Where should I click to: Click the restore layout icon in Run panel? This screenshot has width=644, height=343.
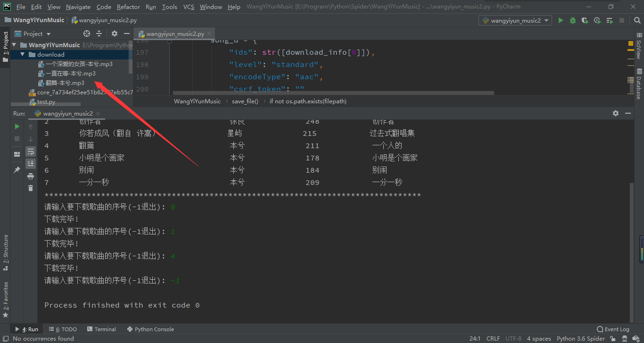[17, 154]
